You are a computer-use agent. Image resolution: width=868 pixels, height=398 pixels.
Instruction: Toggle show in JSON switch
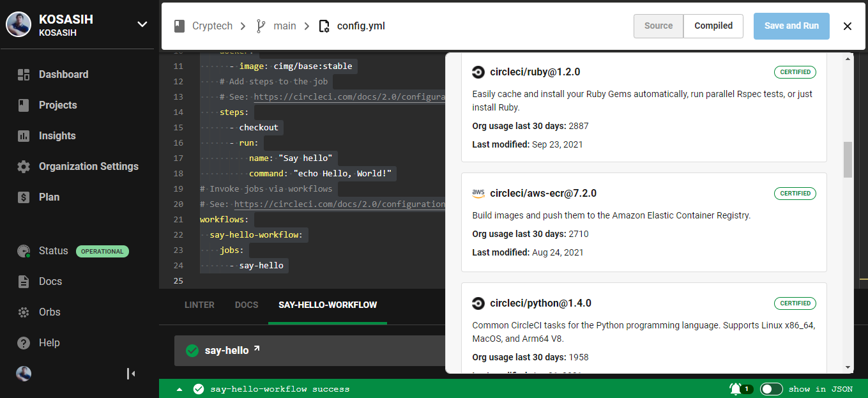coord(772,389)
